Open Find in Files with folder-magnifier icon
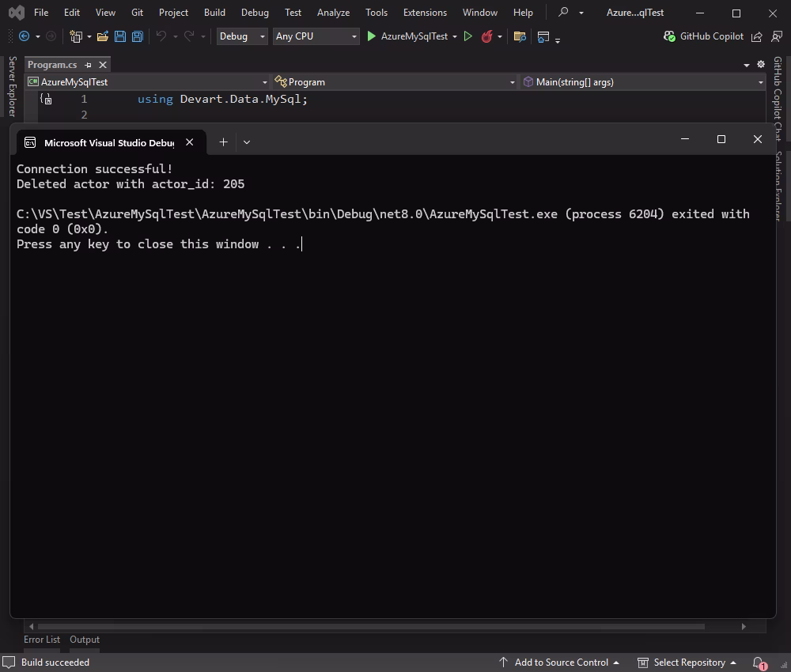 point(519,36)
